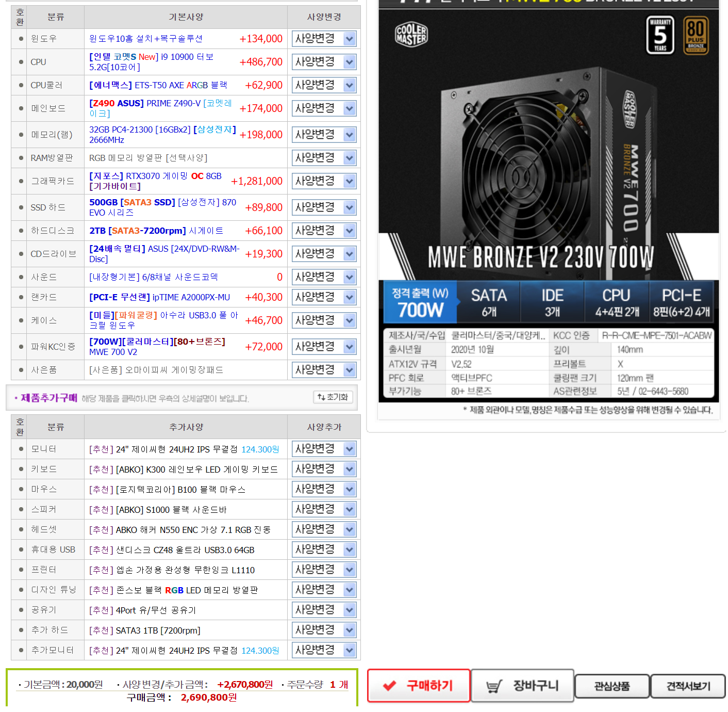Click the Z490 ASUS PRIME Z490-V link
The image size is (728, 712).
pos(160,108)
